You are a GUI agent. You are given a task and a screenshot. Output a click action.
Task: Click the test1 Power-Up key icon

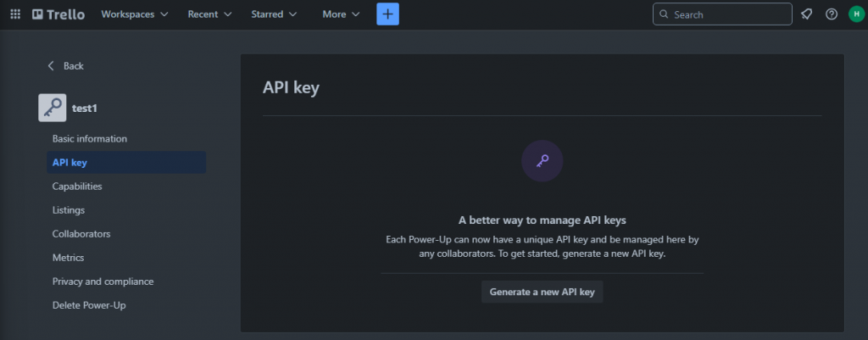coord(53,108)
